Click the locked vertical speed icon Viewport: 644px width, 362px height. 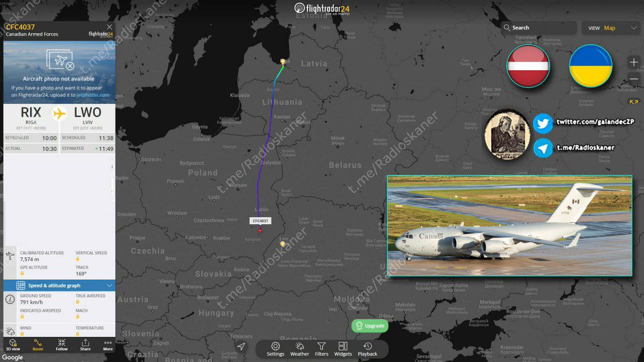(x=78, y=259)
